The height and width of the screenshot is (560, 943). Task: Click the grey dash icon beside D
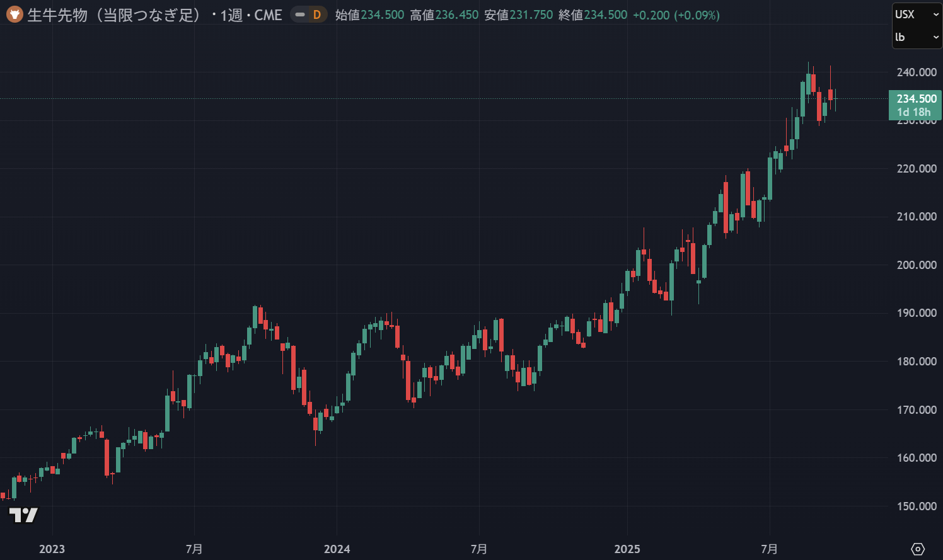pos(300,14)
